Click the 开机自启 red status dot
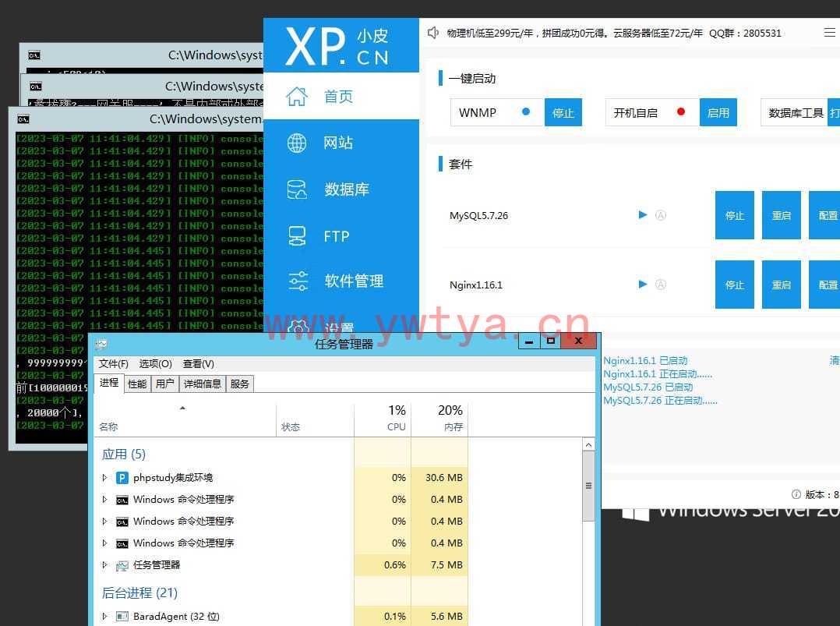840x626 pixels. [x=681, y=111]
